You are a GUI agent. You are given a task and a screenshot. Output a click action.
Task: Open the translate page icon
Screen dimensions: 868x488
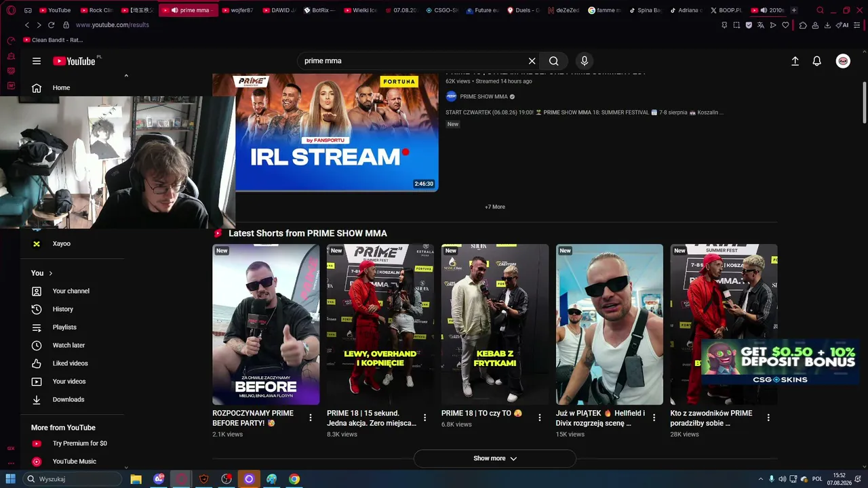coord(761,25)
